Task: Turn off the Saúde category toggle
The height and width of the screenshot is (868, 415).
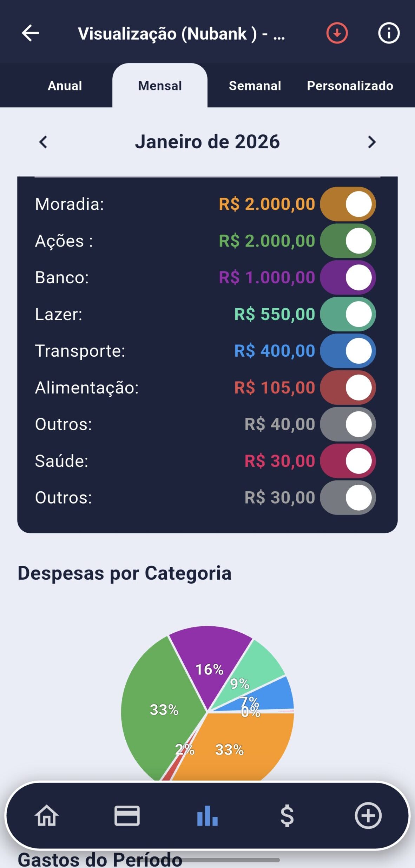Action: [x=348, y=461]
